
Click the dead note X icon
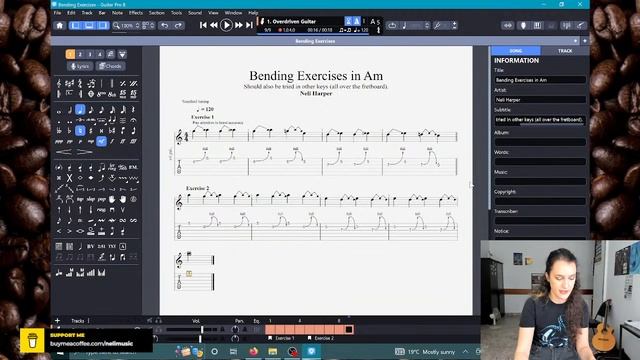coord(69,178)
